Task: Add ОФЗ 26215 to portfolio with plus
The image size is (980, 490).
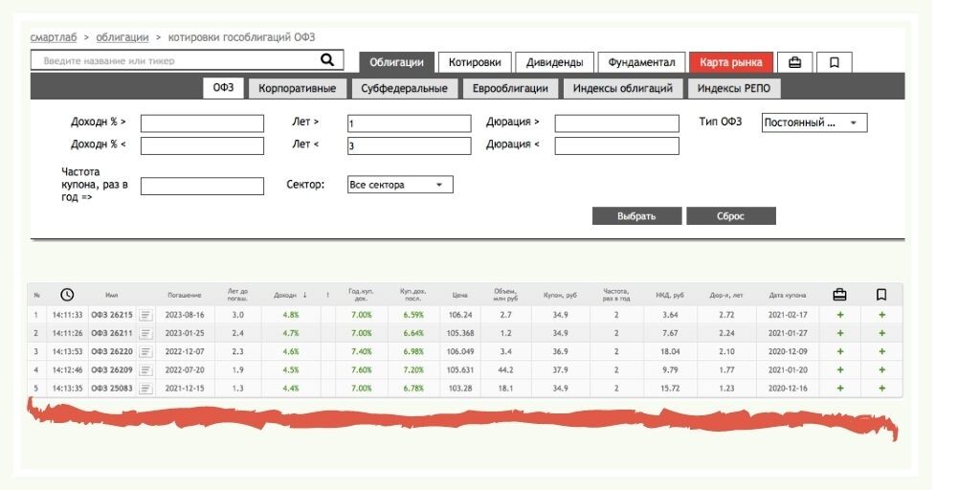Action: point(840,315)
